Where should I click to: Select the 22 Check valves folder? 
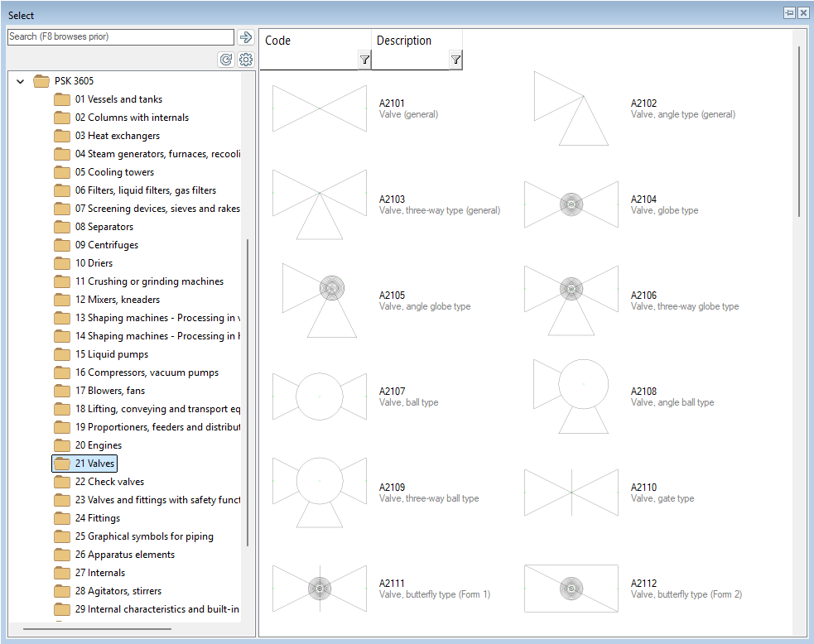(109, 482)
